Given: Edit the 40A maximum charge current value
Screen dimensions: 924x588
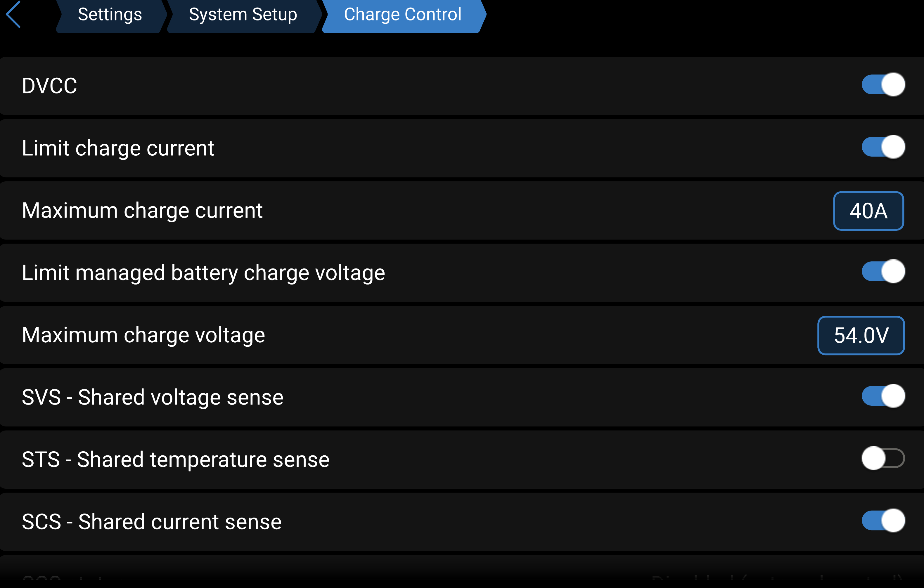Looking at the screenshot, I should pyautogui.click(x=868, y=211).
